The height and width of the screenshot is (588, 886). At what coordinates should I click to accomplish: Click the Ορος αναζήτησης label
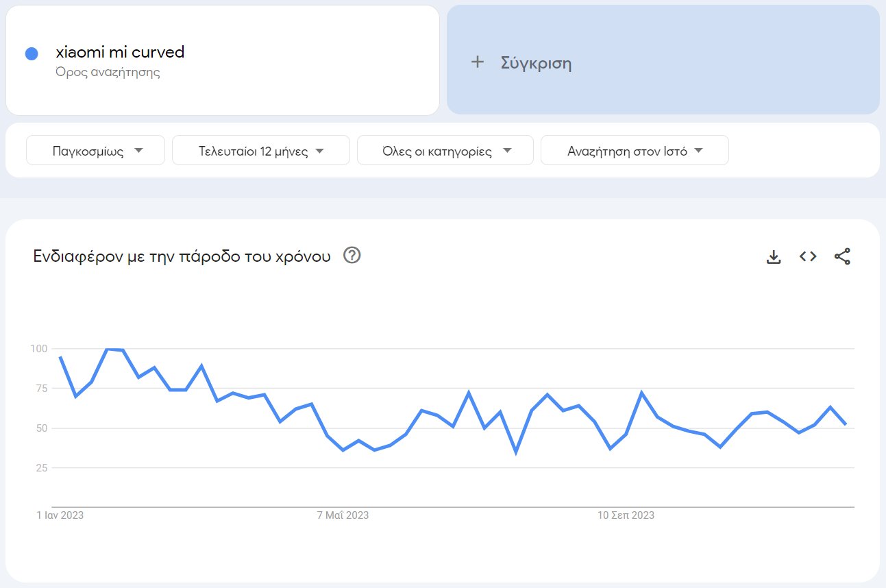108,72
